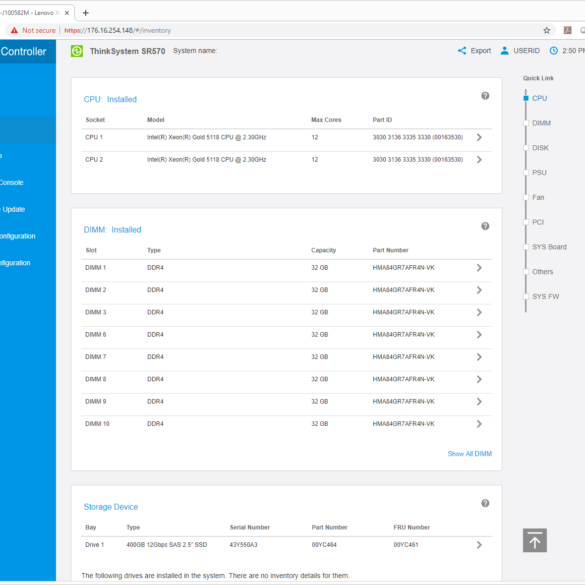
Task: Click the Storage Device section heading
Action: tap(111, 507)
